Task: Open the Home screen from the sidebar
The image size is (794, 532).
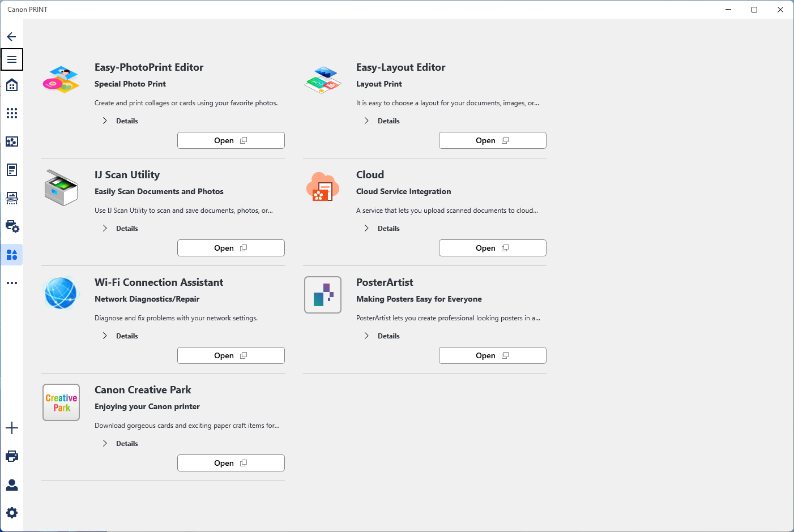Action: coord(12,84)
